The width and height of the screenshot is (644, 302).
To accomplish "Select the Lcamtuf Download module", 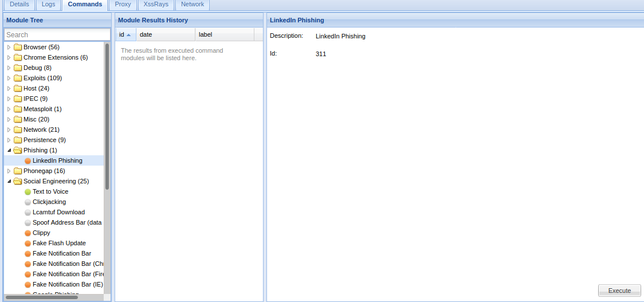I will pos(59,212).
